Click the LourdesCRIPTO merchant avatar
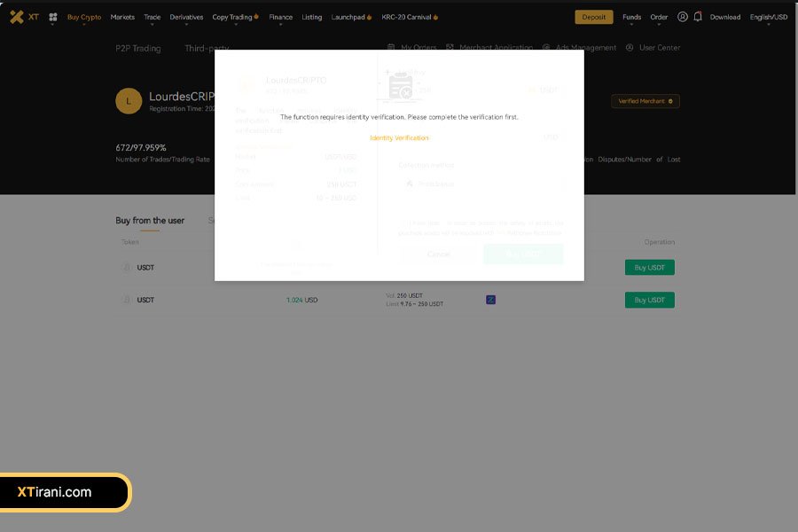The image size is (798, 532). pos(129,101)
